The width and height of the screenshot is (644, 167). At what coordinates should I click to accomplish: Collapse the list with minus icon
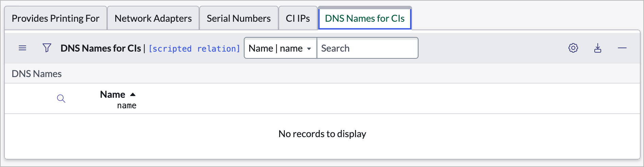coord(622,48)
